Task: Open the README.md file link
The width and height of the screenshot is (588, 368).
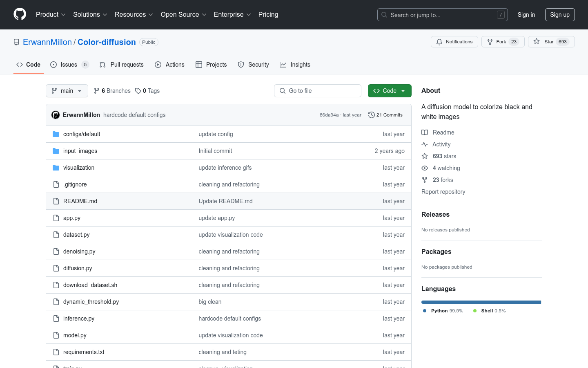Action: coord(80,201)
